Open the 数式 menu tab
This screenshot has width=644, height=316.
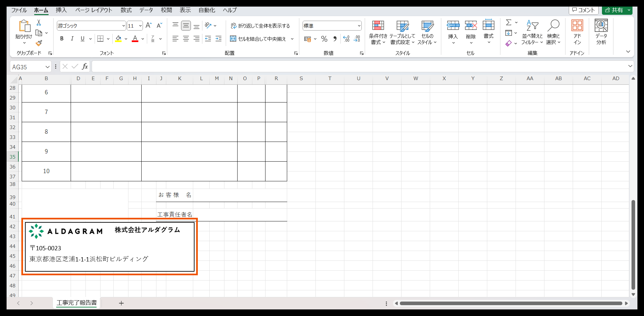(126, 10)
